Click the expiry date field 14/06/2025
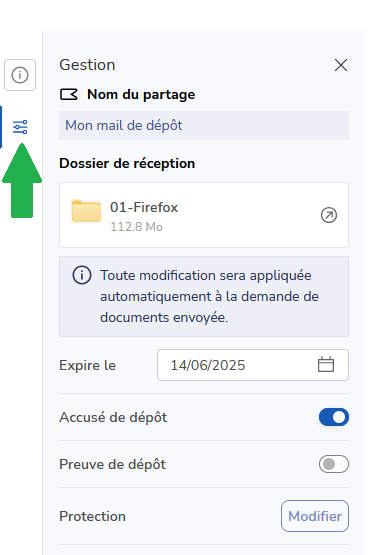The width and height of the screenshot is (380, 555). point(253,365)
